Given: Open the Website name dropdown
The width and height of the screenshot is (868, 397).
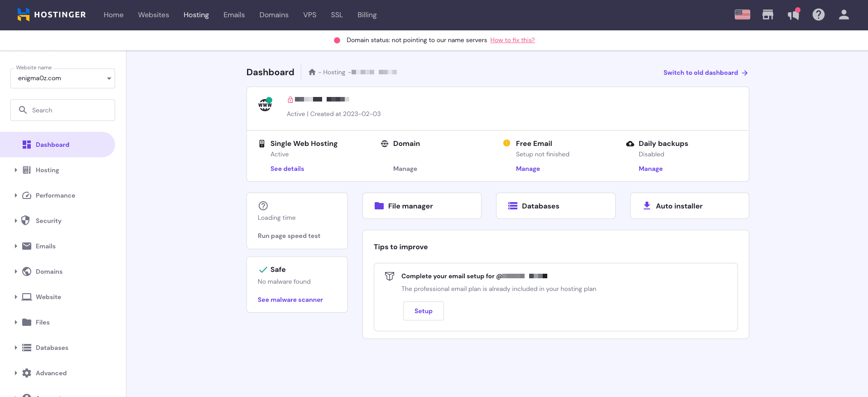Looking at the screenshot, I should [63, 78].
